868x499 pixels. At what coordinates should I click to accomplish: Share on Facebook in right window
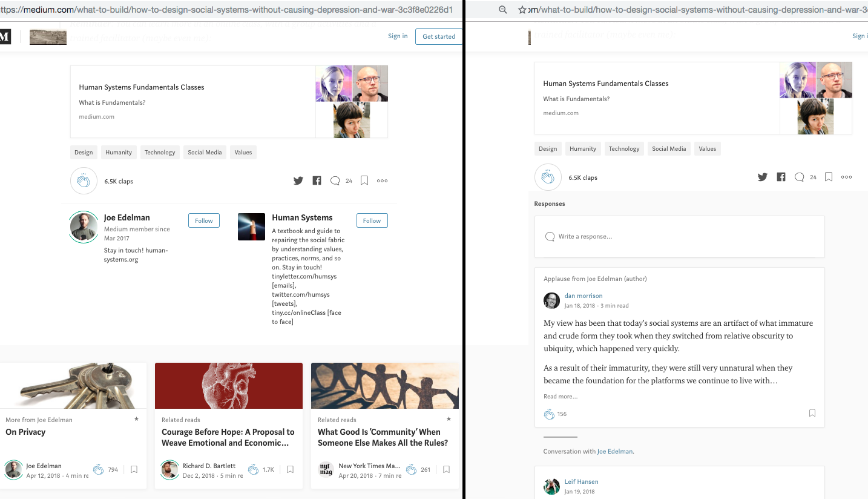[781, 177]
